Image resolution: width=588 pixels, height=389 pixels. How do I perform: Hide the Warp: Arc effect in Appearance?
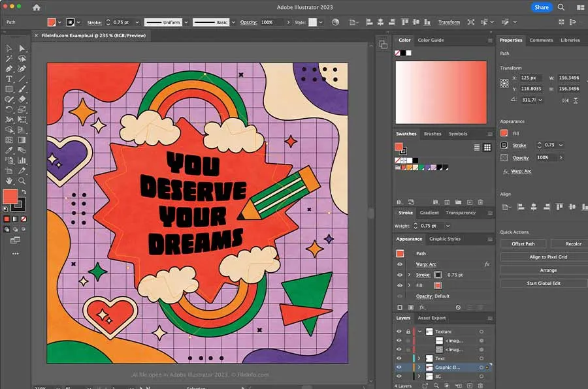tap(400, 264)
